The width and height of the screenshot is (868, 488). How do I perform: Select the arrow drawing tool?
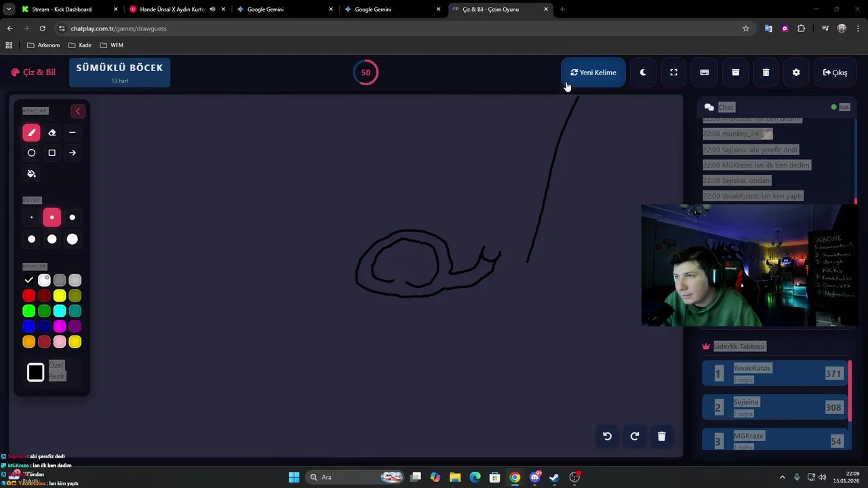[73, 153]
